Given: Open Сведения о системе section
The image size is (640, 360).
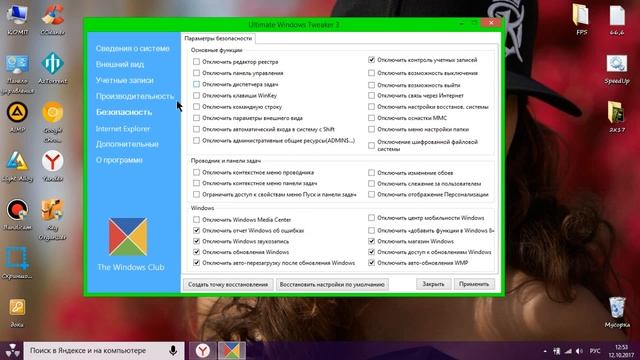Looking at the screenshot, I should (132, 48).
